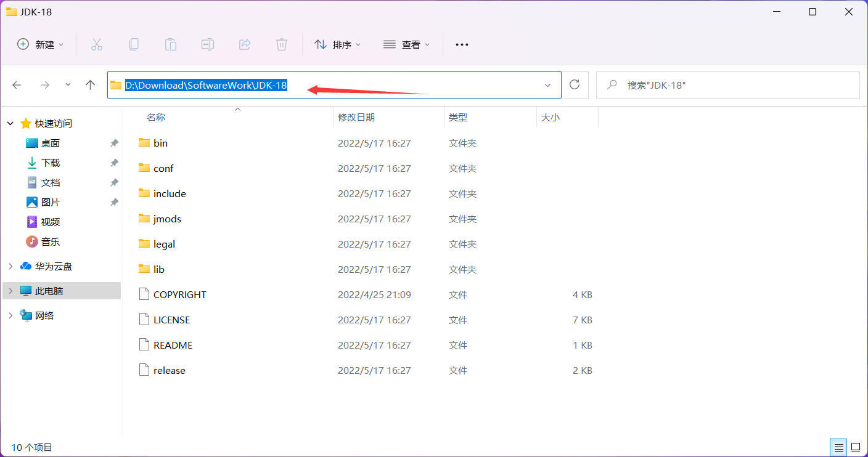This screenshot has width=868, height=457.
Task: Select the README file icon
Action: point(144,345)
